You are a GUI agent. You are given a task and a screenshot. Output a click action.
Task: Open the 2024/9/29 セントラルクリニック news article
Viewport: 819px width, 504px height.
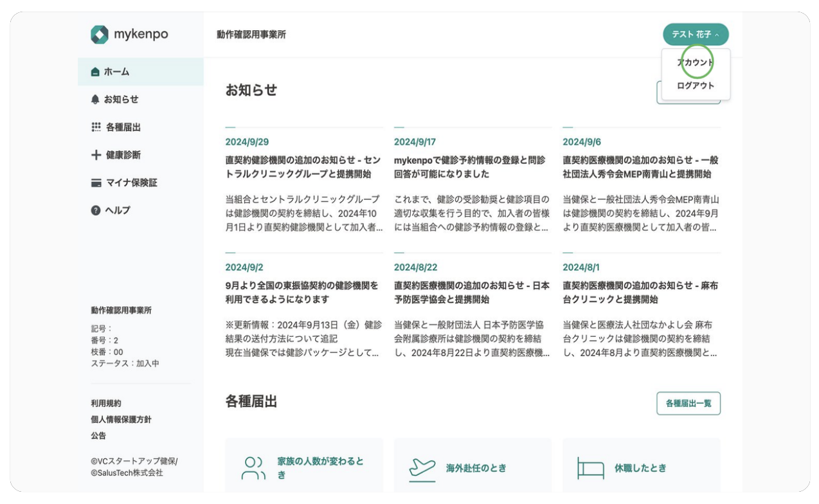(x=302, y=166)
